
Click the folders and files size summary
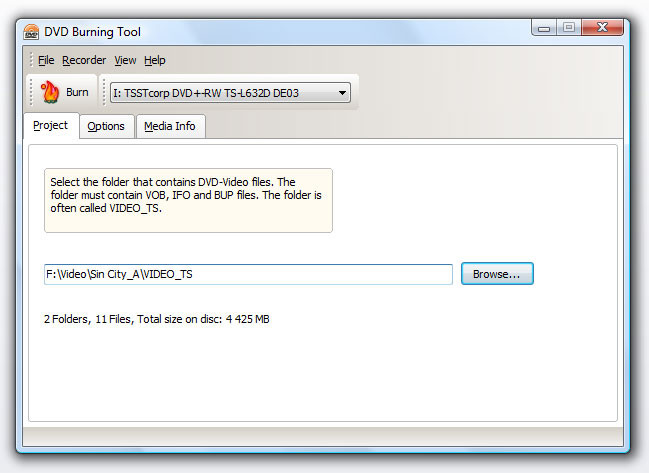(x=157, y=319)
